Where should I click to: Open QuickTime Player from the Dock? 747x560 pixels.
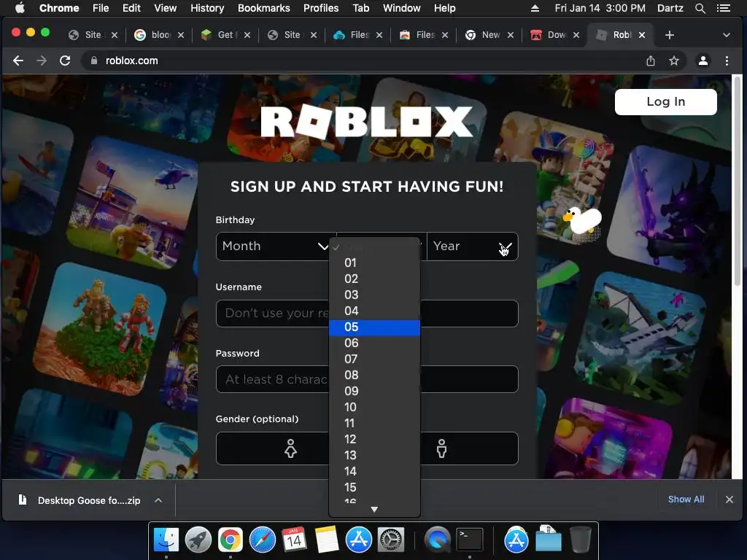[x=438, y=540]
